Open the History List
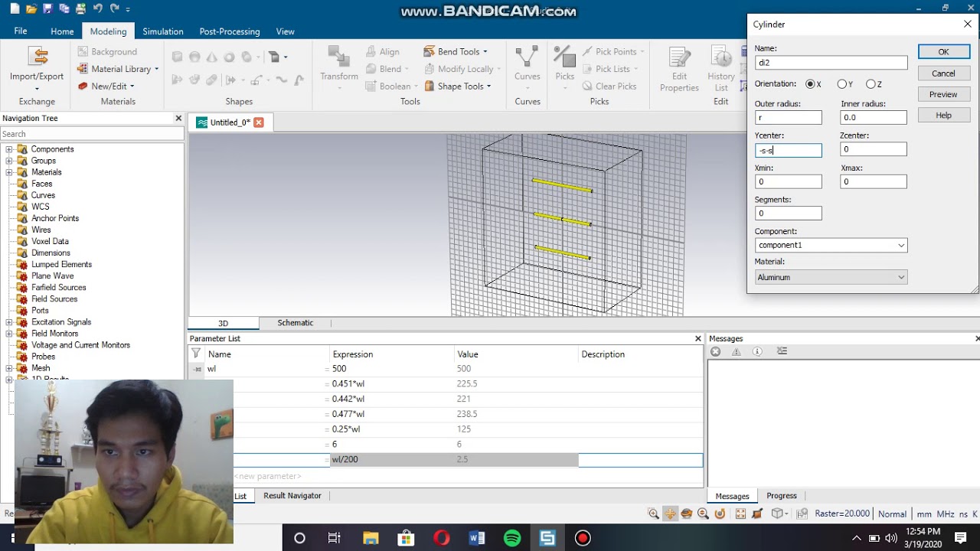The height and width of the screenshot is (551, 980). [x=721, y=69]
